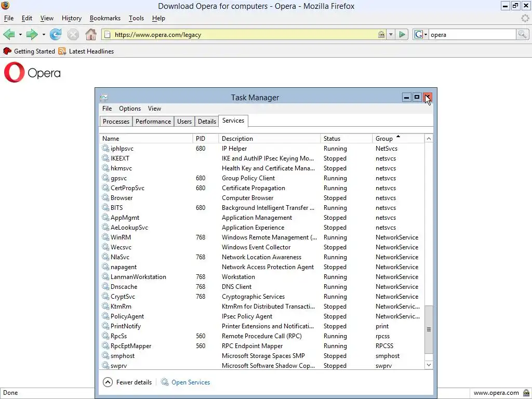The image size is (532, 399).
Task: Click the Latest Headlines feed icon
Action: coord(62,51)
